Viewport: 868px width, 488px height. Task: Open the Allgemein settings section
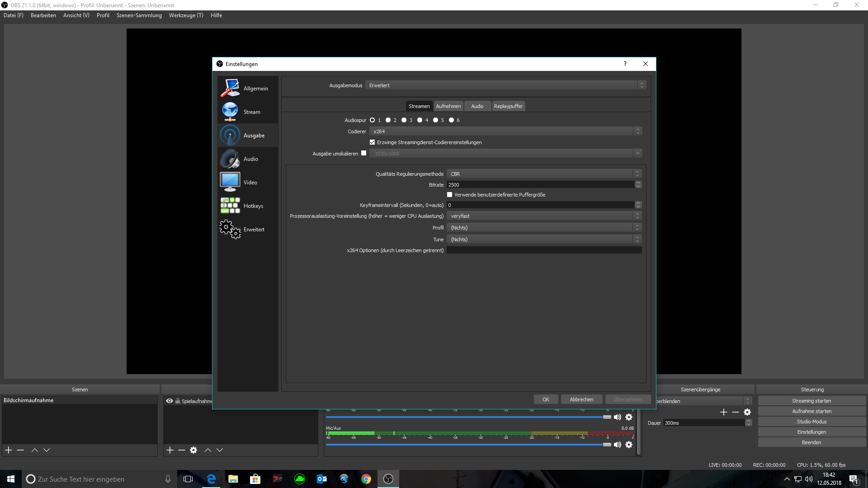click(247, 89)
